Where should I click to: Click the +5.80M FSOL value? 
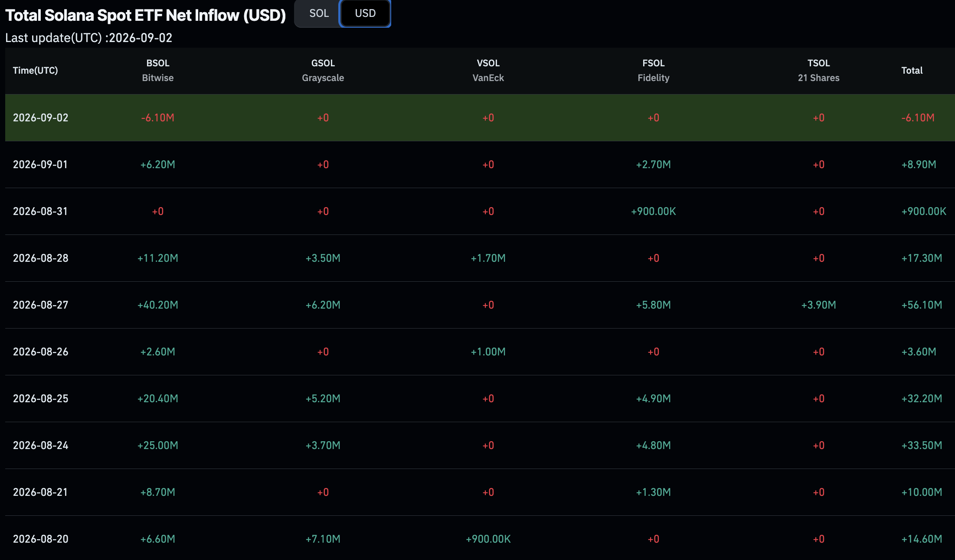tap(654, 305)
